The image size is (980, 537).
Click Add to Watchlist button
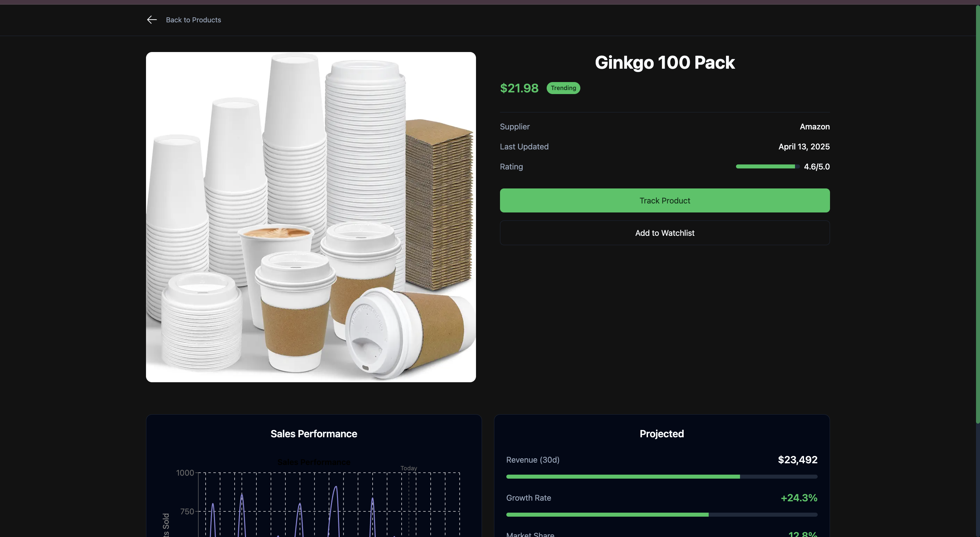[x=664, y=233]
